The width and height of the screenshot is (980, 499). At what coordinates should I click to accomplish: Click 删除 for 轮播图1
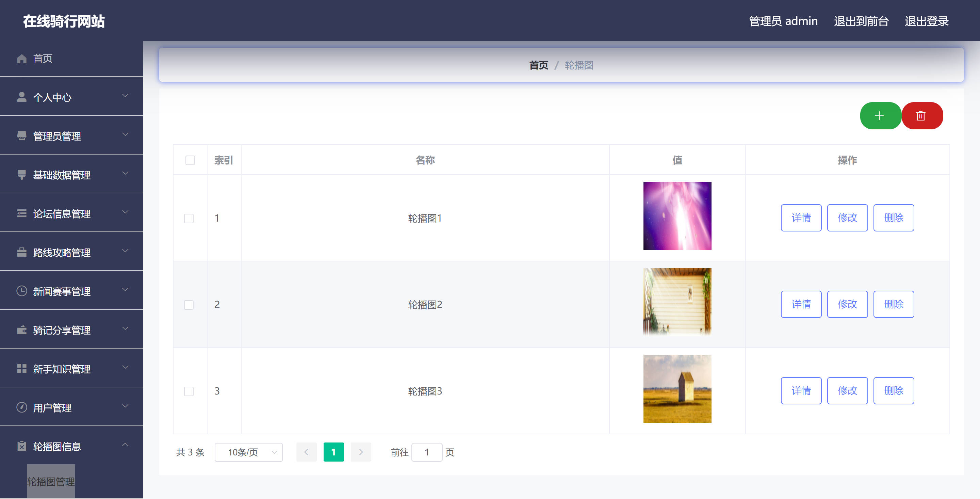click(894, 218)
